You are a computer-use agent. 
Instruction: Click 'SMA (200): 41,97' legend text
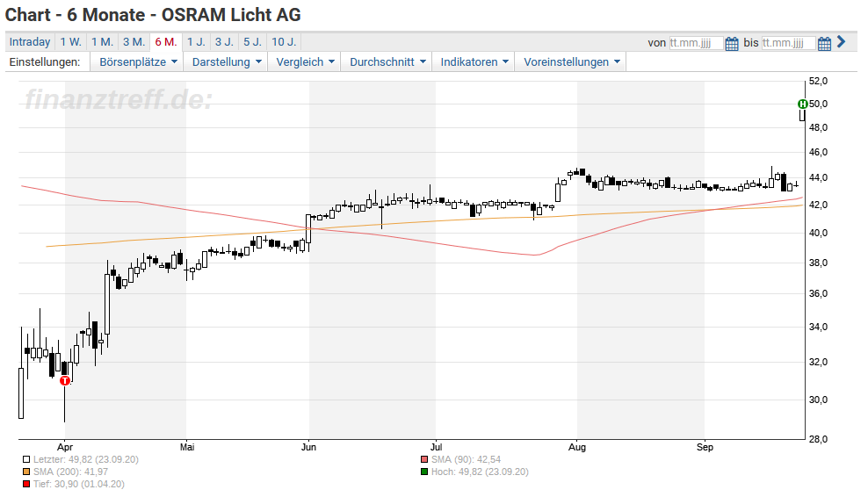click(71, 472)
